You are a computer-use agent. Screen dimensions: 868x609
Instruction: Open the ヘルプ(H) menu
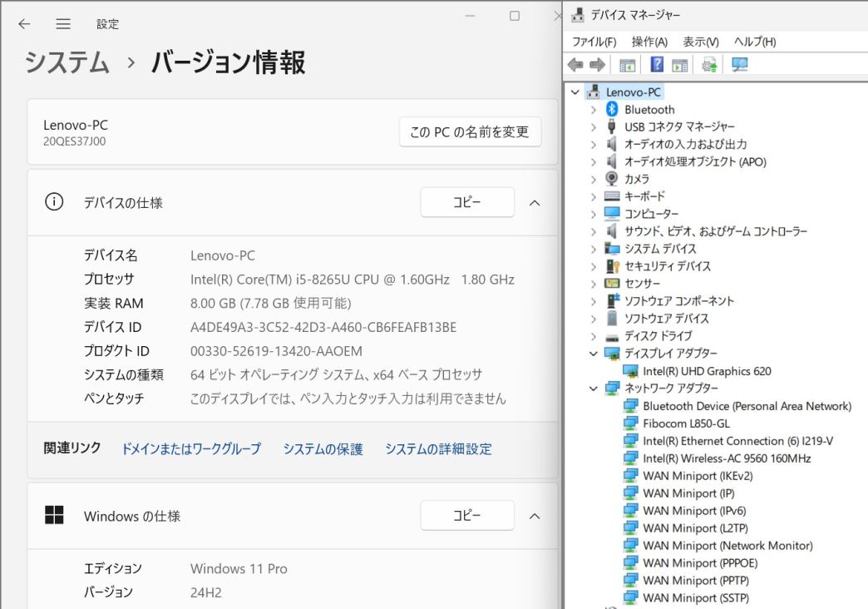(755, 42)
